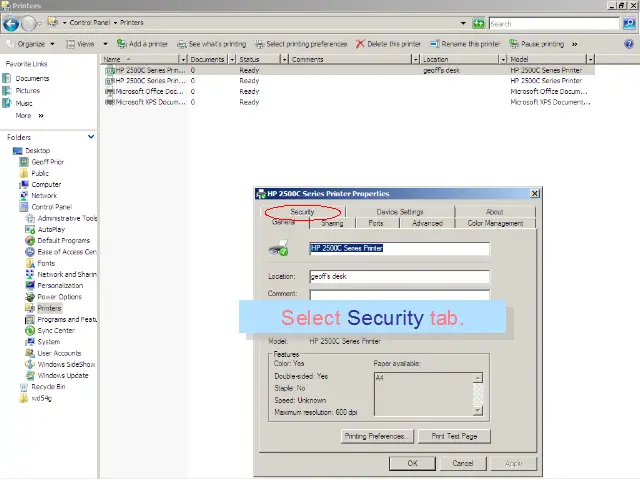Open Music favorite link
The width and height of the screenshot is (640, 480).
[24, 103]
